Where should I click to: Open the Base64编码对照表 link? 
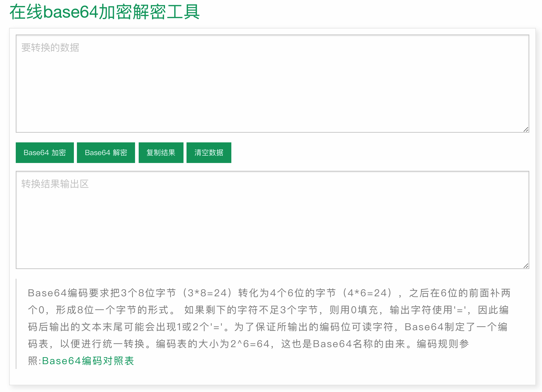88,360
